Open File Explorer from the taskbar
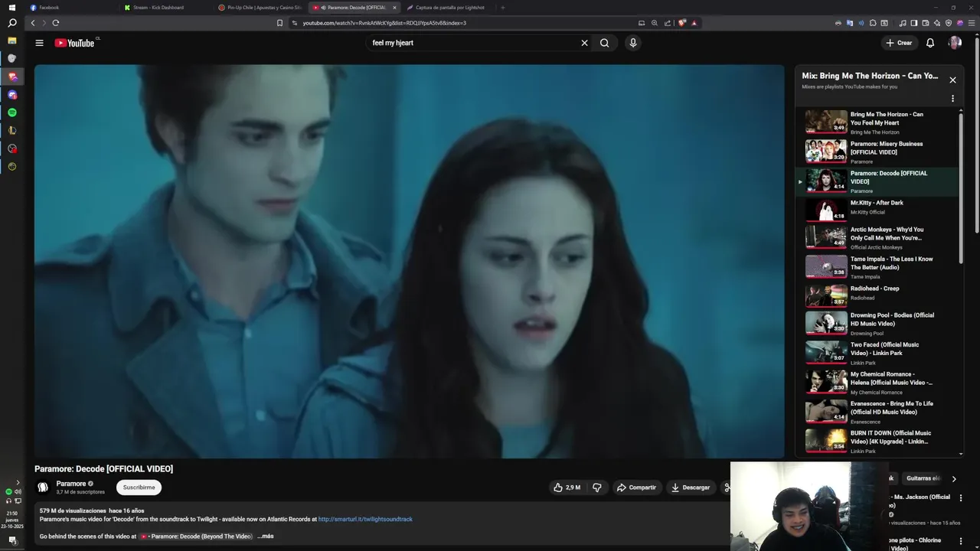Viewport: 980px width, 551px height. (11, 41)
